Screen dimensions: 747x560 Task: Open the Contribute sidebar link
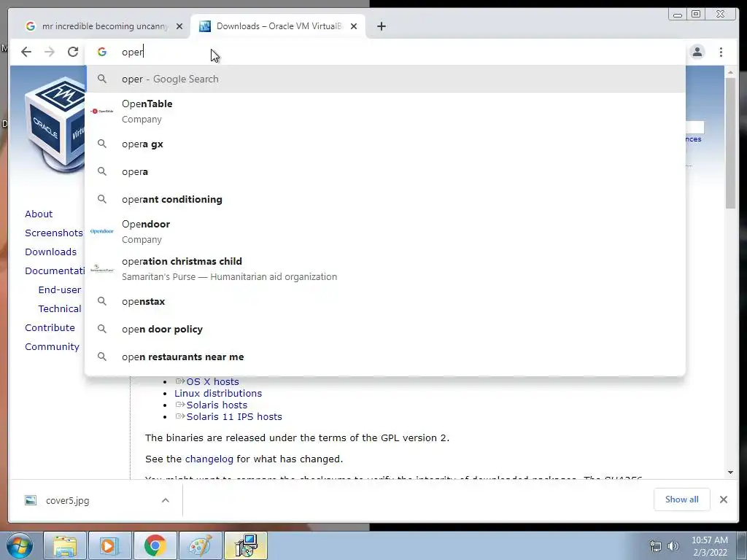point(50,328)
